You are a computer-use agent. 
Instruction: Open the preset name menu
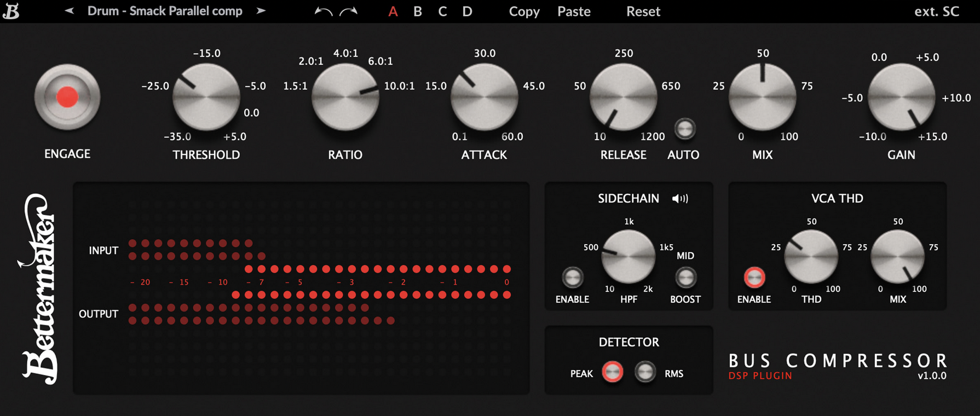pyautogui.click(x=165, y=11)
